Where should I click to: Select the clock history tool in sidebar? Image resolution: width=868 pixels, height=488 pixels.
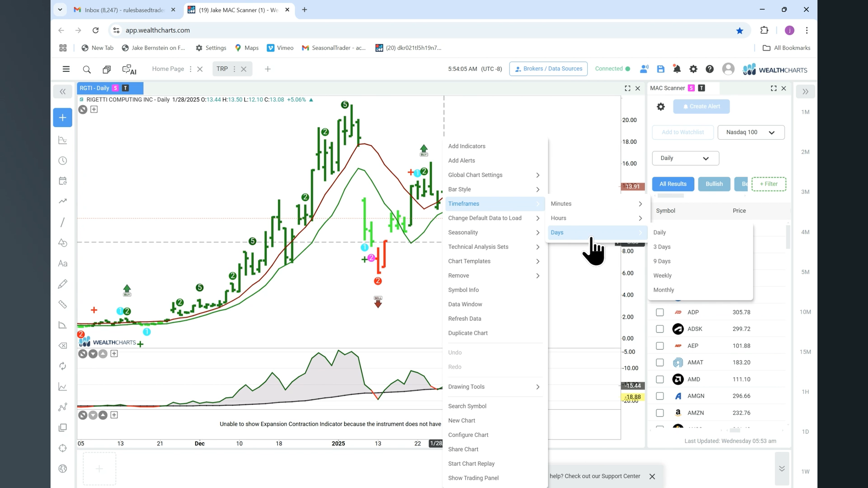(x=63, y=161)
